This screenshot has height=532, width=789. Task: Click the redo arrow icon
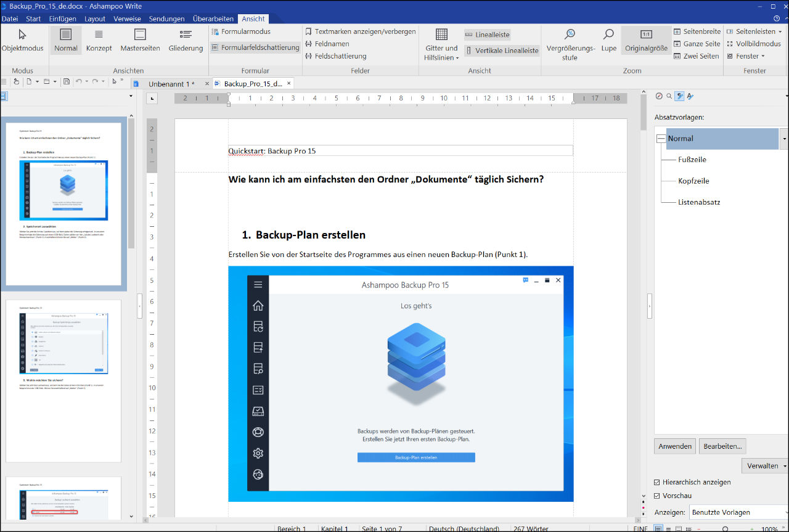tap(95, 81)
